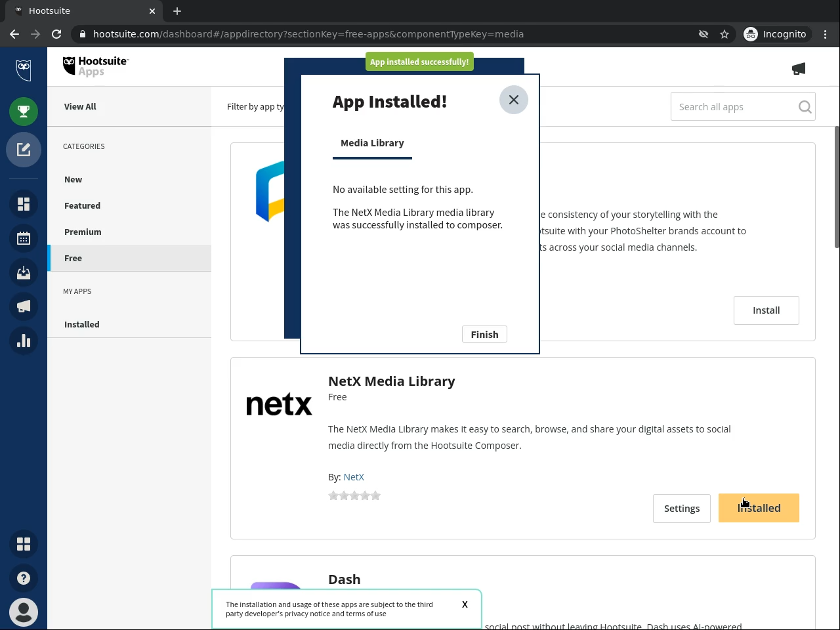The height and width of the screenshot is (630, 840).
Task: Go to Inbox in sidebar
Action: (24, 272)
